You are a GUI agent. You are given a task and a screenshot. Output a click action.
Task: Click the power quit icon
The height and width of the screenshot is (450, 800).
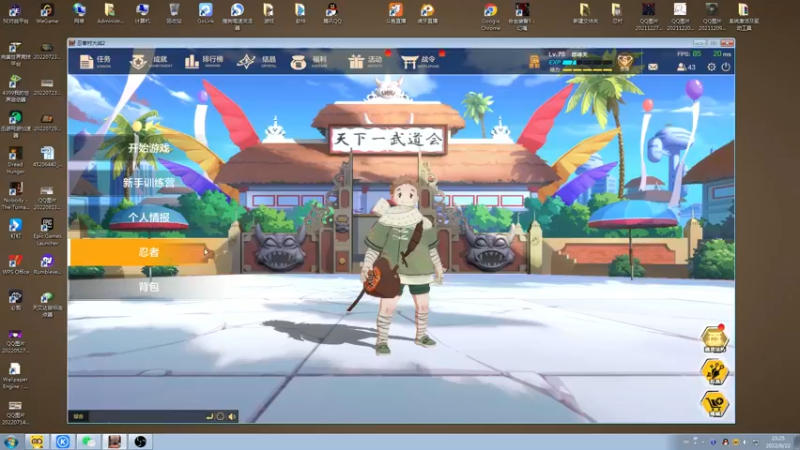(726, 67)
